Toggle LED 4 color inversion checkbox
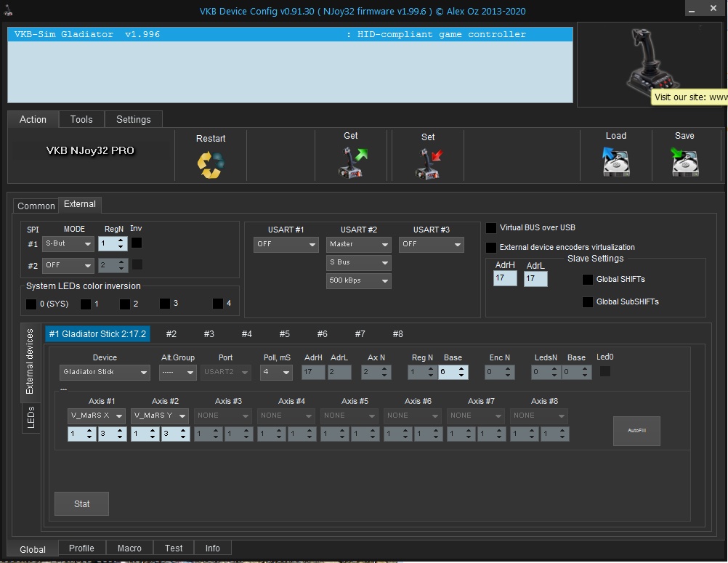728x563 pixels. (218, 303)
